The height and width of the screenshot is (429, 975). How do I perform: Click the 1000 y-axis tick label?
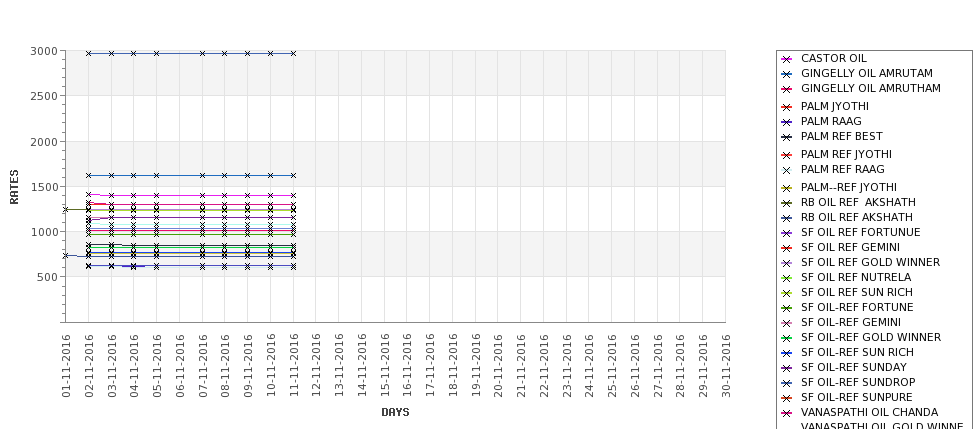click(44, 232)
